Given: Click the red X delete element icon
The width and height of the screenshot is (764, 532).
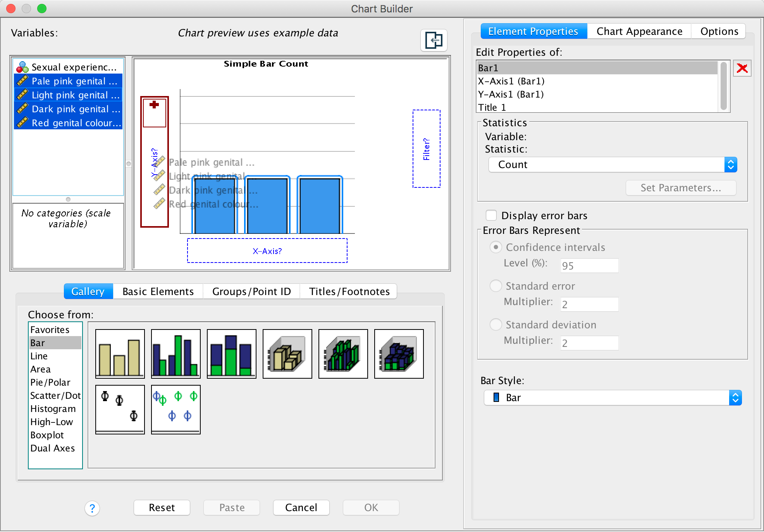Looking at the screenshot, I should click(x=742, y=69).
